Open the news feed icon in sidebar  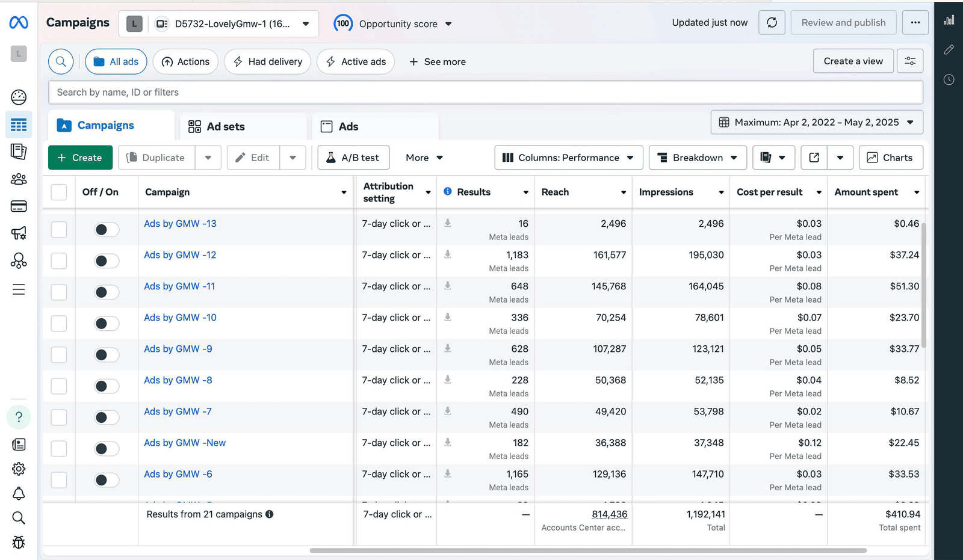tap(19, 445)
